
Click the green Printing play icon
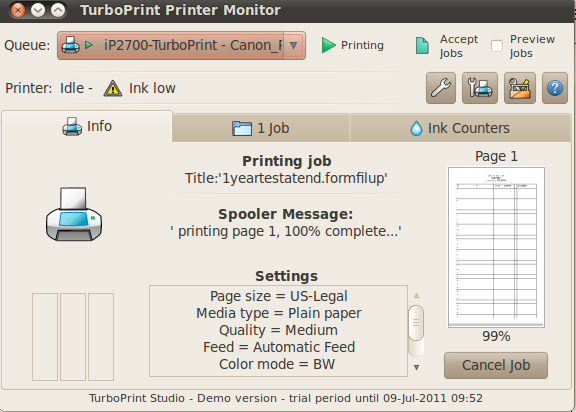[328, 45]
